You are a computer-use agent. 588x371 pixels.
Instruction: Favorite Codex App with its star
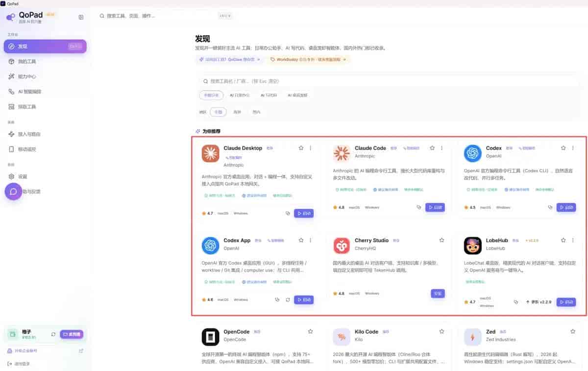[x=301, y=240]
